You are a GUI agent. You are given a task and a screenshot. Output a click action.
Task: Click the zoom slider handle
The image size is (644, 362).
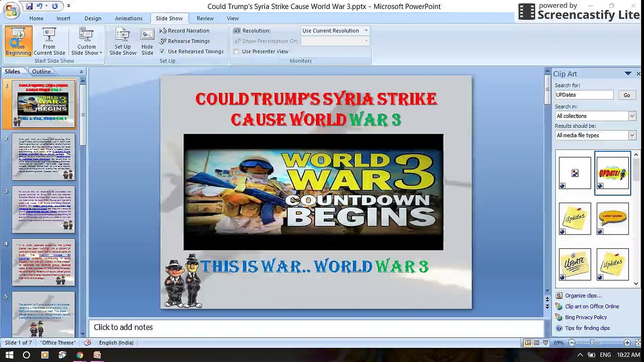pyautogui.click(x=592, y=343)
